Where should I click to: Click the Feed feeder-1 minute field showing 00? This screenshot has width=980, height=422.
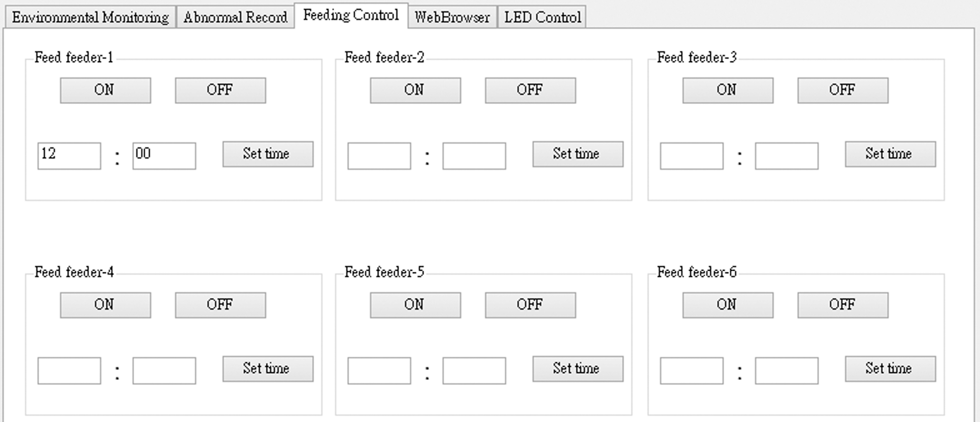tap(164, 156)
